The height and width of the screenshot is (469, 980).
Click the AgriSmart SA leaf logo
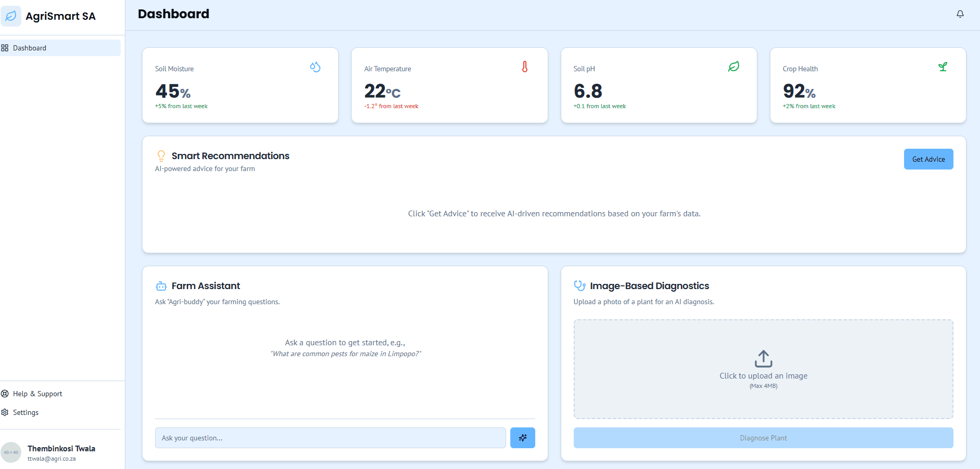tap(11, 16)
